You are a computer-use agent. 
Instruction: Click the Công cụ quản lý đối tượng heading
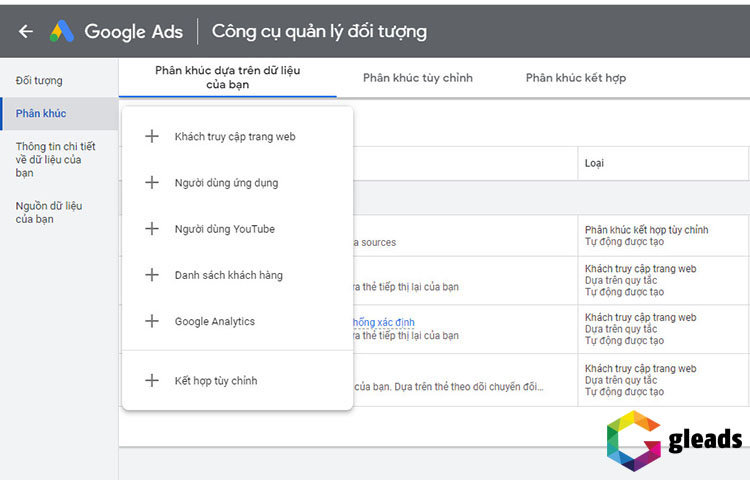pos(319,32)
